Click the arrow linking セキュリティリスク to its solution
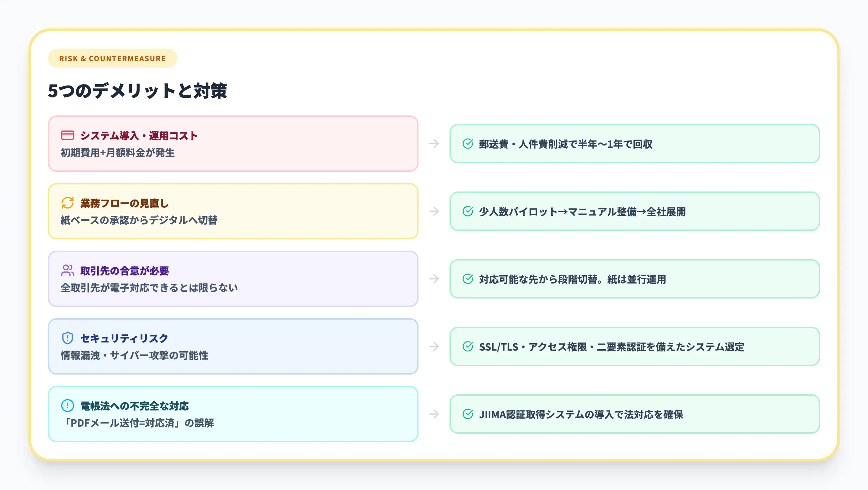Image resolution: width=868 pixels, height=490 pixels. (434, 347)
